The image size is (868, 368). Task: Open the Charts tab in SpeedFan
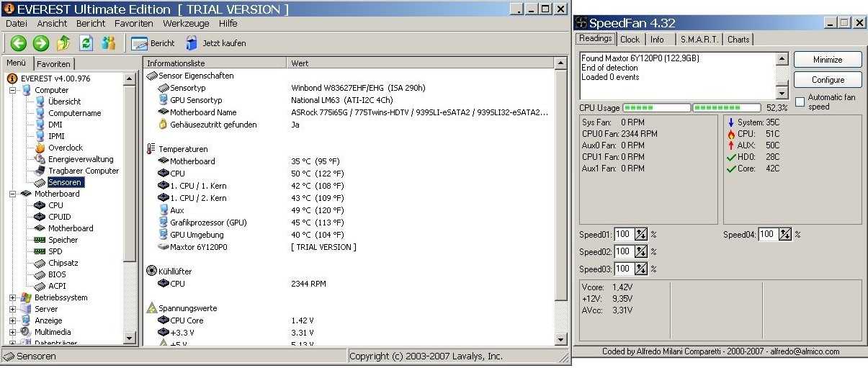tap(738, 40)
